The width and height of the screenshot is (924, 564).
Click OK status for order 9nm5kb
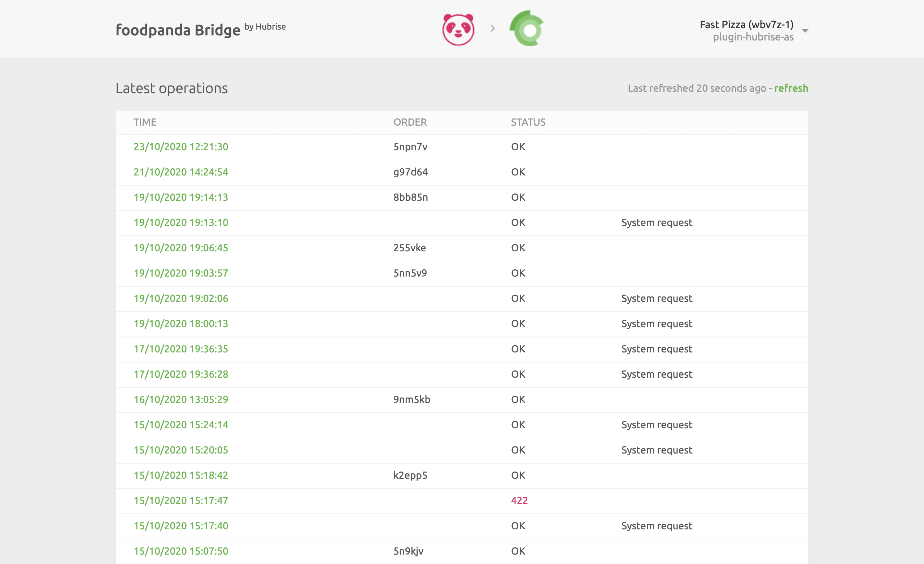click(x=518, y=399)
